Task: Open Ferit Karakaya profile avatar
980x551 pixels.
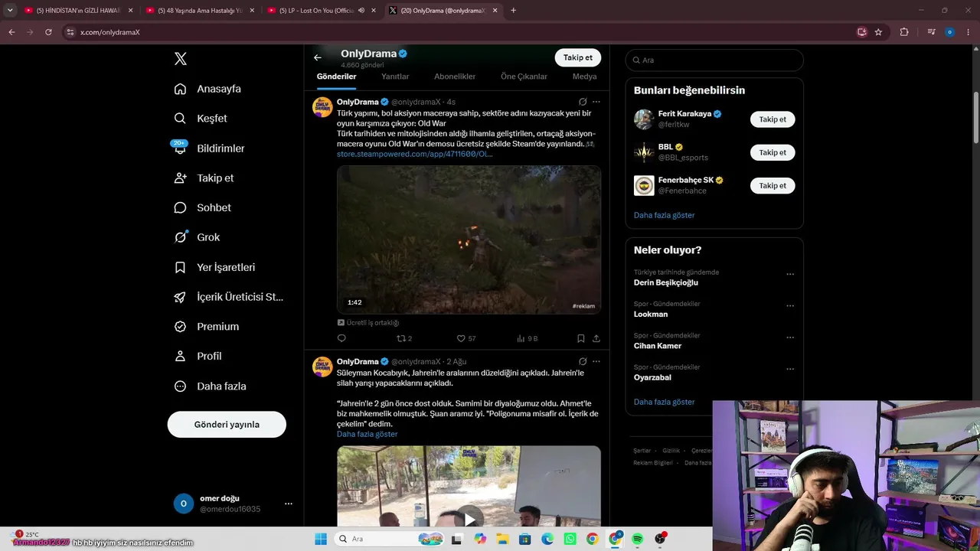Action: tap(644, 119)
